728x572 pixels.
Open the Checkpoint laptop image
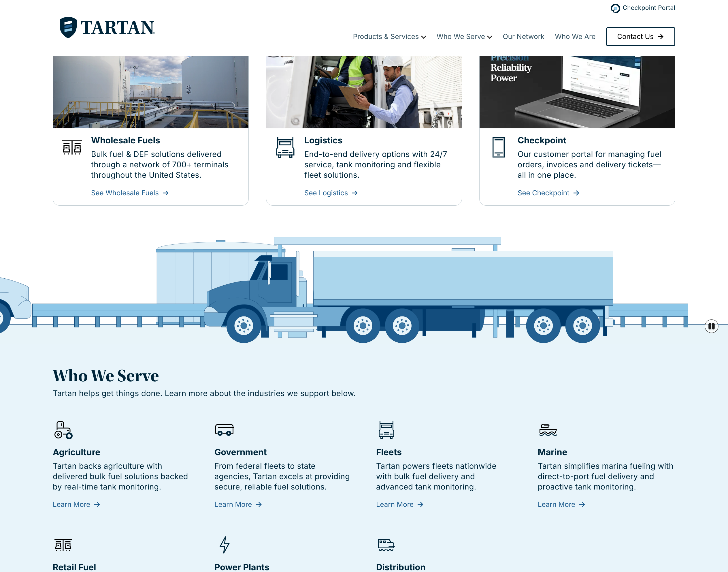pos(577,92)
